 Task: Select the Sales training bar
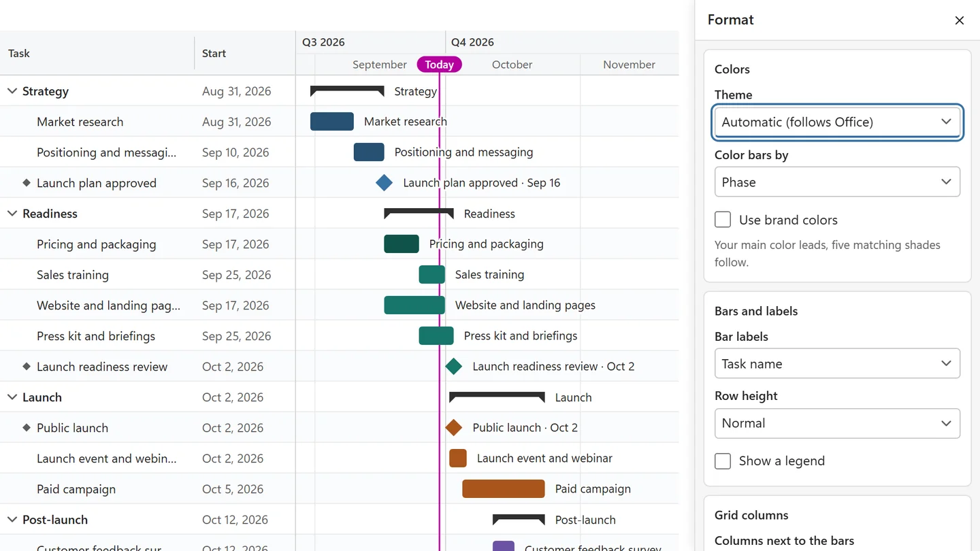click(x=432, y=274)
